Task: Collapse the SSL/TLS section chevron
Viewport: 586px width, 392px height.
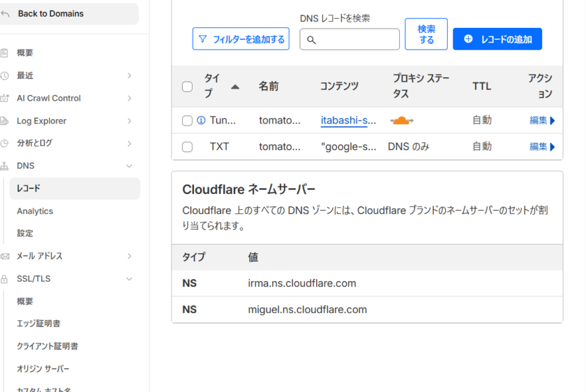Action: point(129,279)
